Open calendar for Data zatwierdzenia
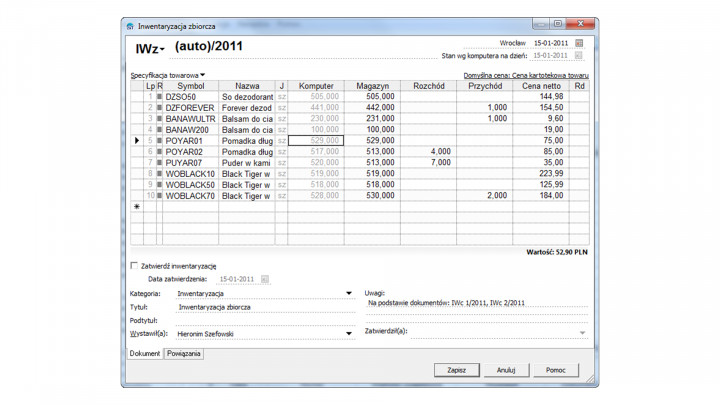 pyautogui.click(x=264, y=279)
